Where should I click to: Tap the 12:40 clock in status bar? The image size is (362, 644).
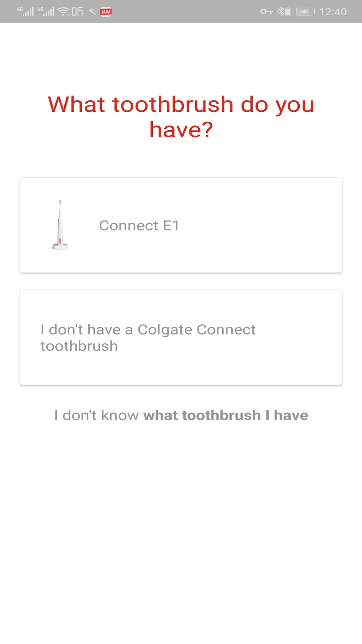click(x=333, y=12)
